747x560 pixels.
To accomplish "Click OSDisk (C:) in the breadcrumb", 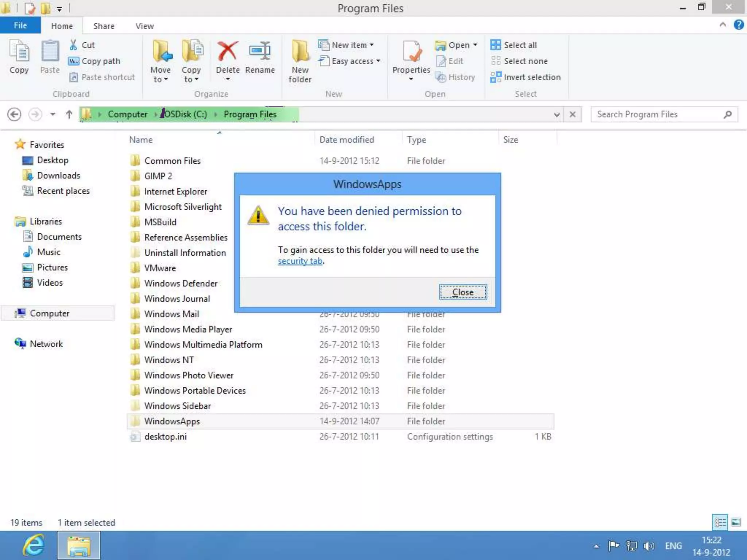I will pos(186,114).
